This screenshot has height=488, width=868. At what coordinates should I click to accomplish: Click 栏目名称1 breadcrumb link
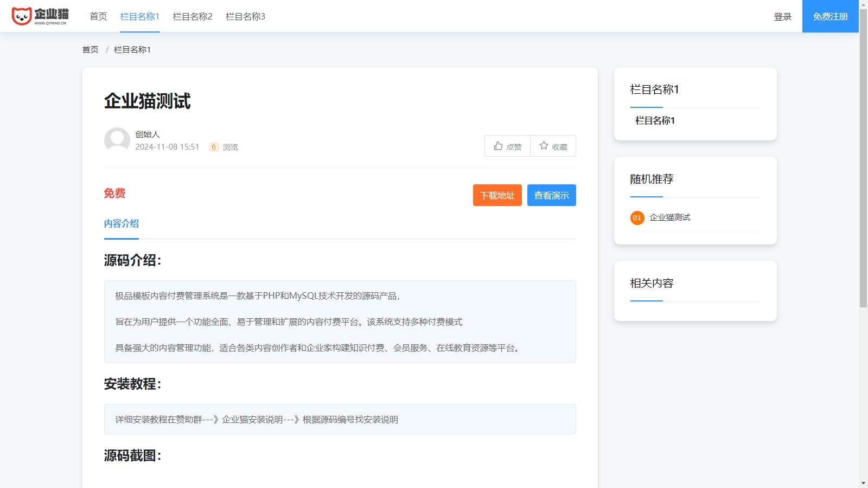[132, 49]
